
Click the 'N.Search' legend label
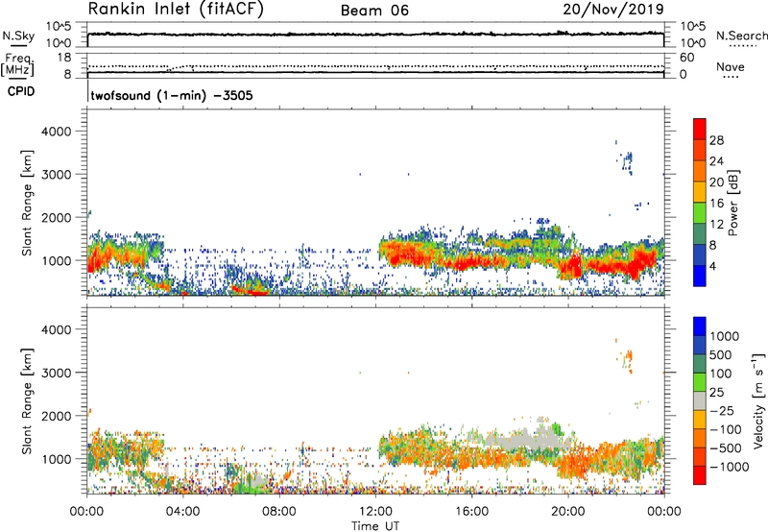click(741, 36)
